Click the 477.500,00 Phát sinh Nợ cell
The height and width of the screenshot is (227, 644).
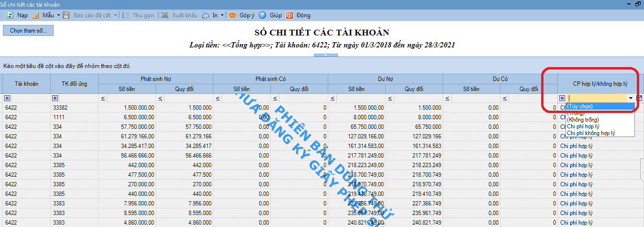click(127, 174)
